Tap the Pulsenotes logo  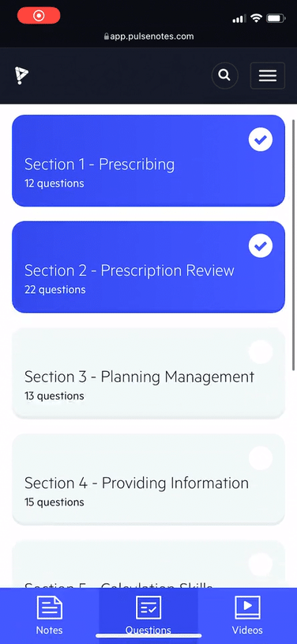[21, 75]
